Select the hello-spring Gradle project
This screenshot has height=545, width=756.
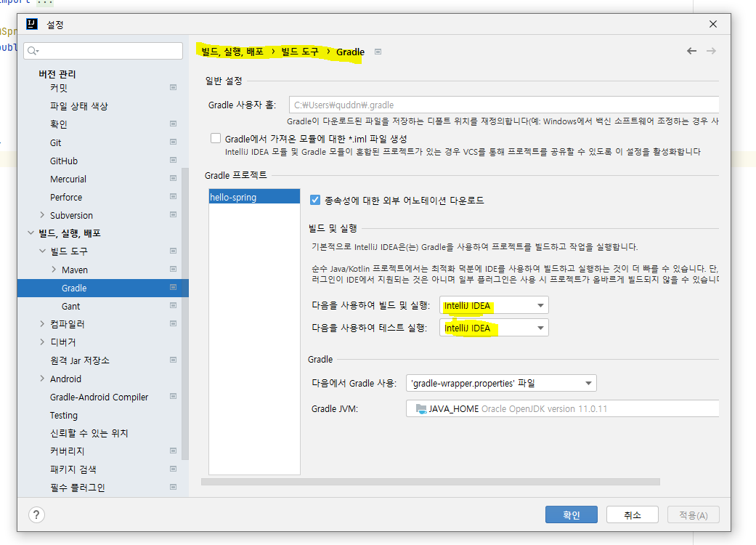tap(255, 197)
